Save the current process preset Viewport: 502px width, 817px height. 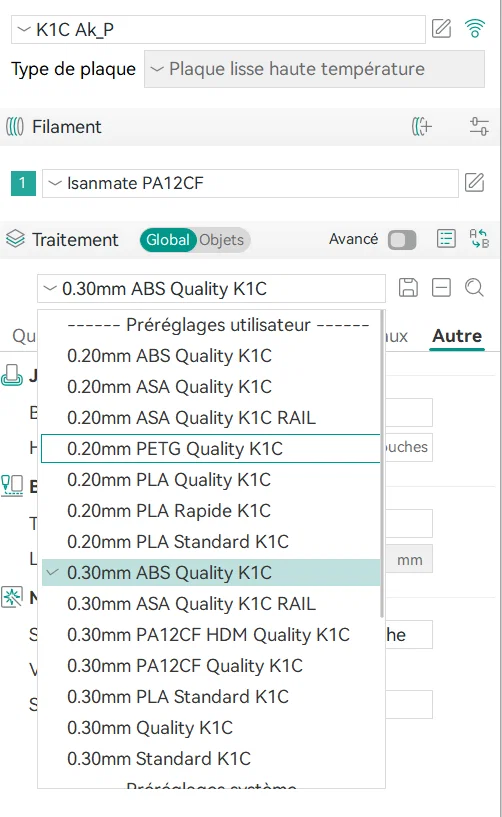click(x=408, y=288)
